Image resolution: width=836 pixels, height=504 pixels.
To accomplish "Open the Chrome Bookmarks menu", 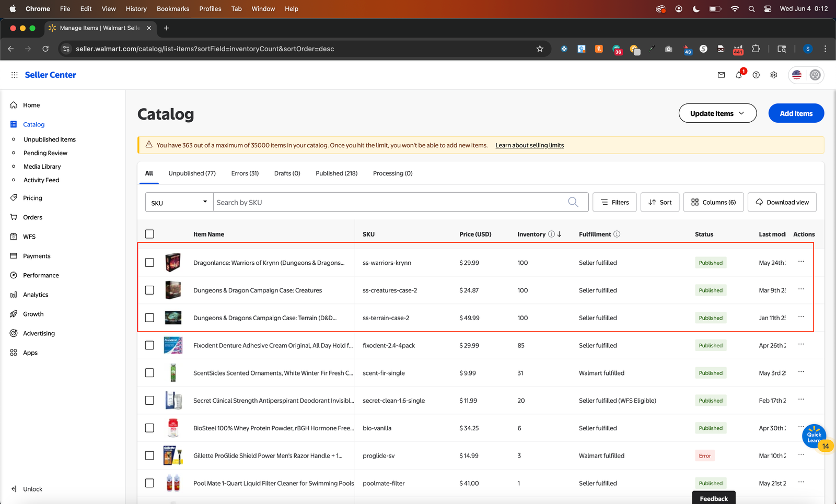I will pyautogui.click(x=173, y=9).
